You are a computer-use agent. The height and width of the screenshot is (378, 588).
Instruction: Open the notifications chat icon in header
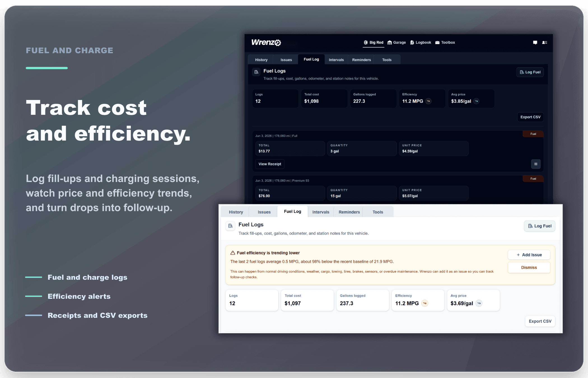coord(535,43)
